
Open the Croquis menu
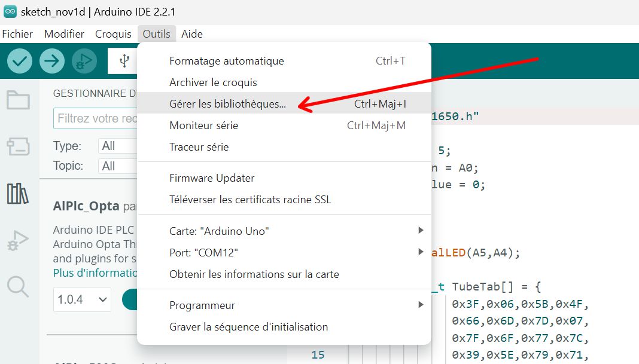113,34
